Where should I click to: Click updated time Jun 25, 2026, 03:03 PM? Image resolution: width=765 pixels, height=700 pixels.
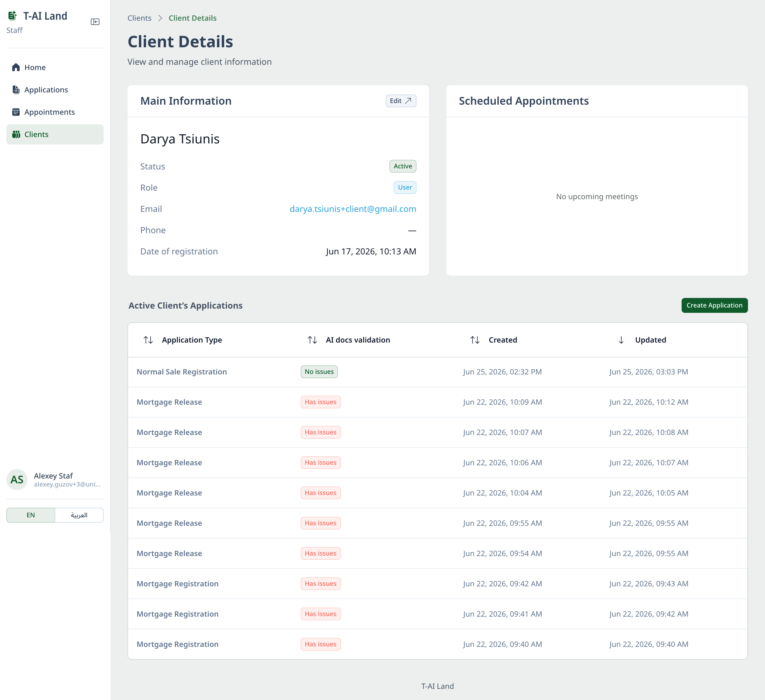click(648, 372)
